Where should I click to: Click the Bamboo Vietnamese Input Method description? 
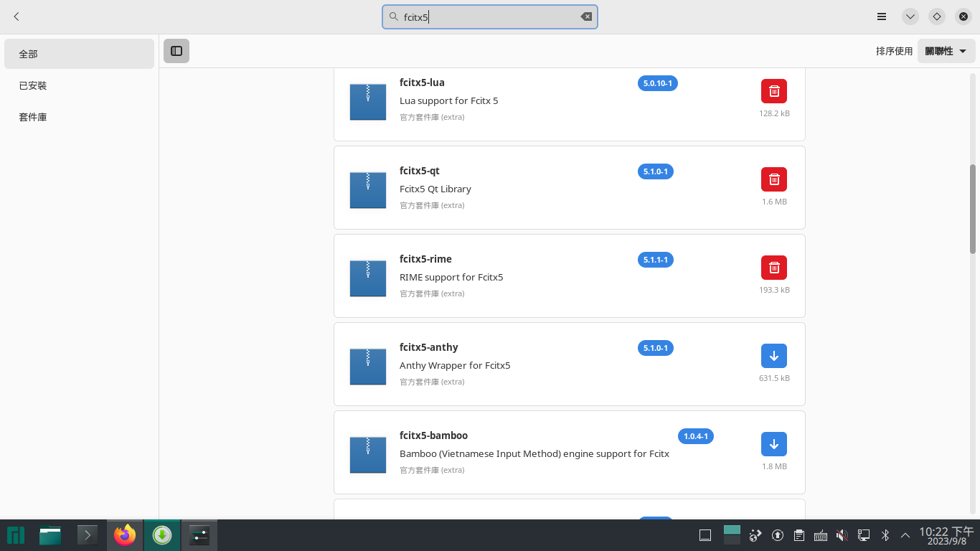tap(534, 453)
